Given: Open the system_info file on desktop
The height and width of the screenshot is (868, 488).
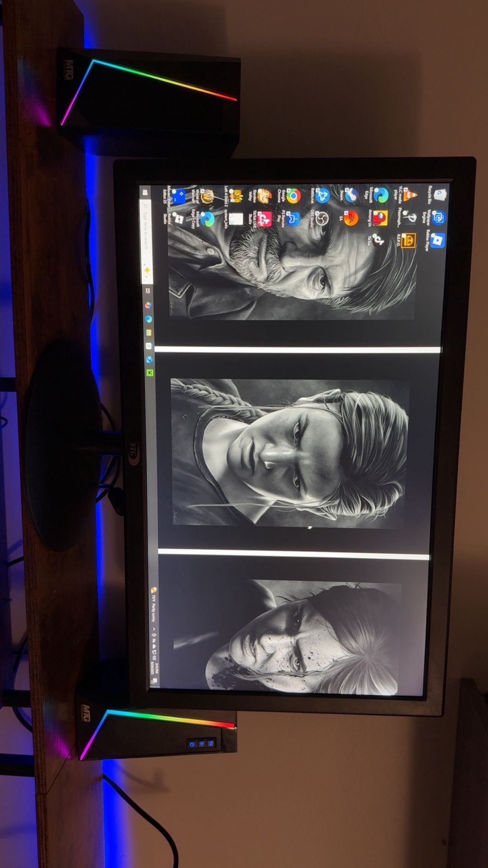Looking at the screenshot, I should (x=233, y=220).
